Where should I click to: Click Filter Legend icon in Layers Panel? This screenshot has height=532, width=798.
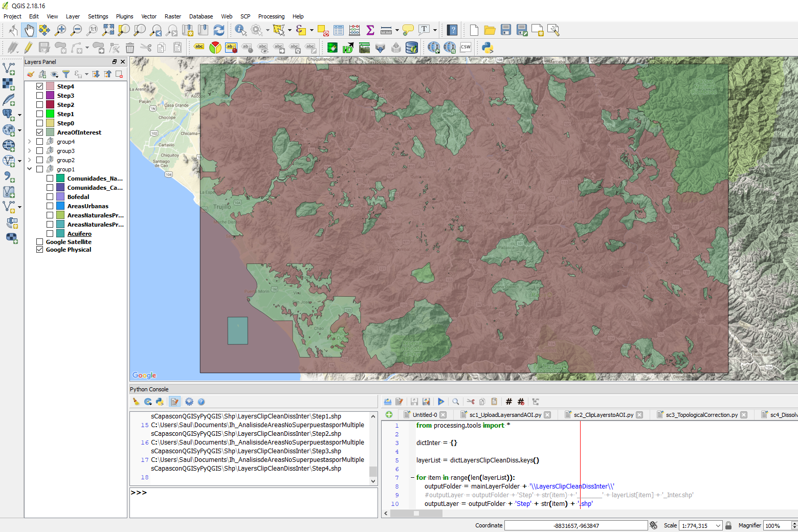[66, 74]
